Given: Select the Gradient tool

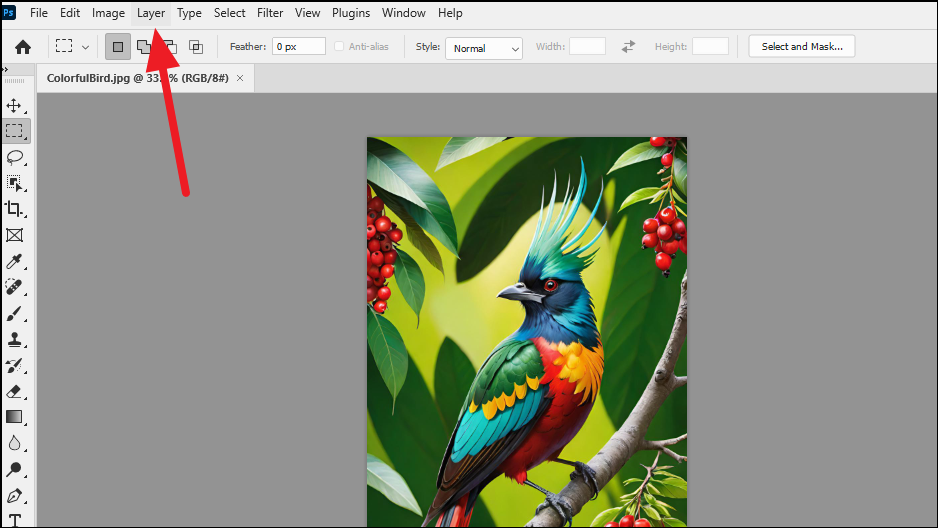Looking at the screenshot, I should [x=14, y=417].
